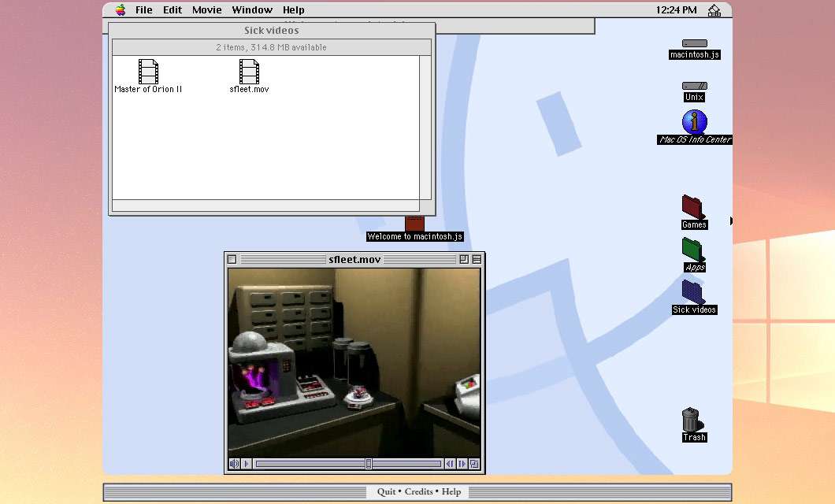Click the sfleet.mov video frame

pyautogui.click(x=354, y=362)
